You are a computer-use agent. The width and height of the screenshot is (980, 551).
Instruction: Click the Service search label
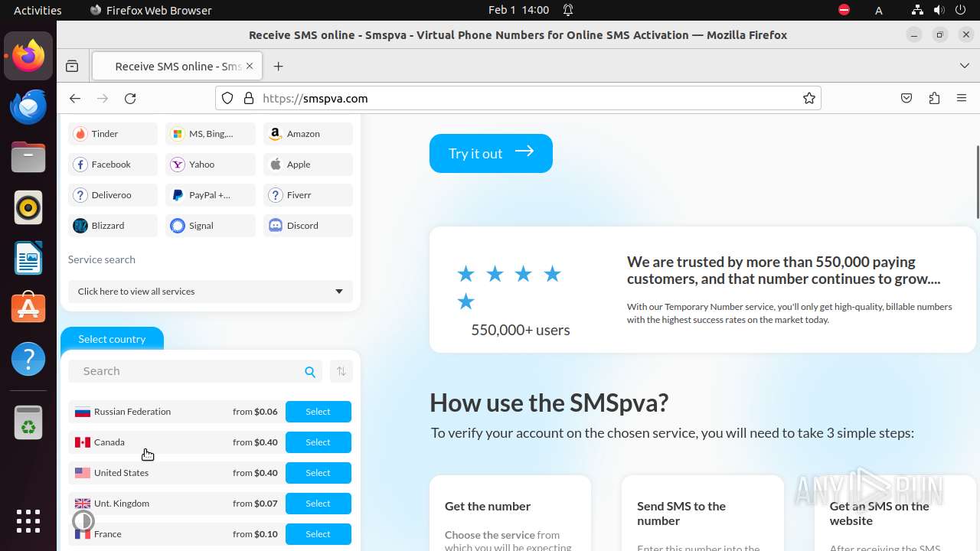click(102, 259)
